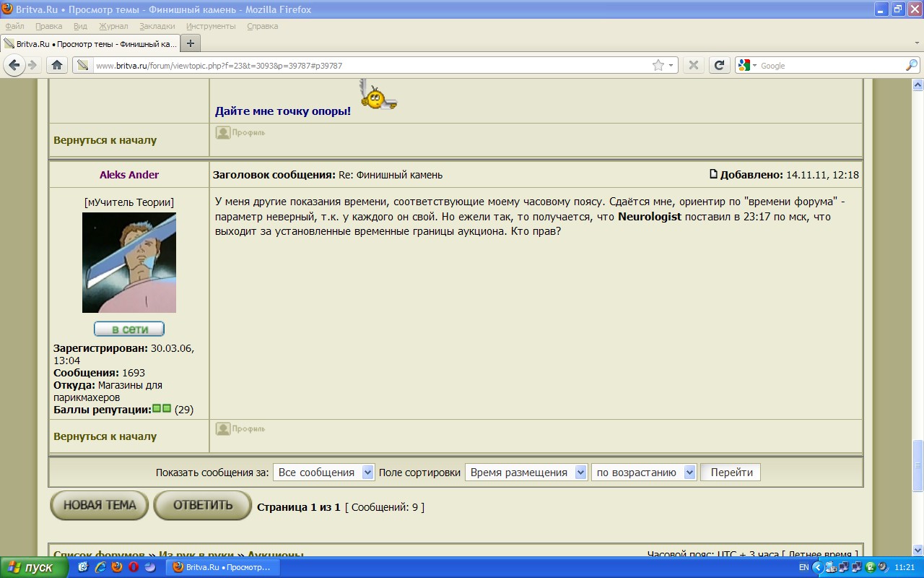Open a new tab with the plus button
924x578 pixels.
(191, 43)
